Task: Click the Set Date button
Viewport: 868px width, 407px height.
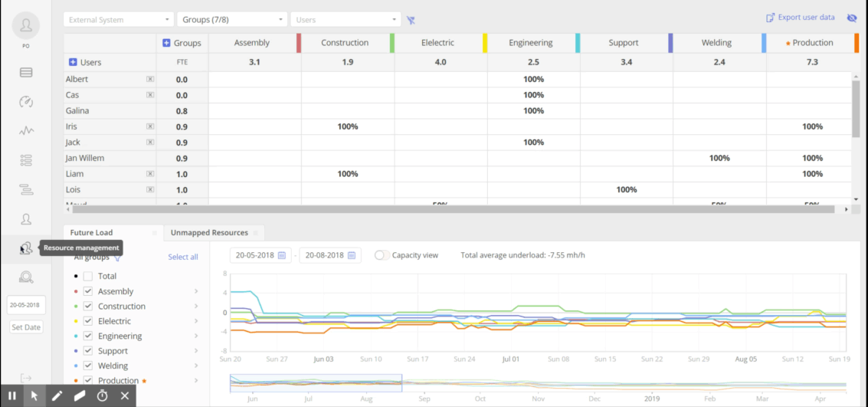Action: coord(26,327)
